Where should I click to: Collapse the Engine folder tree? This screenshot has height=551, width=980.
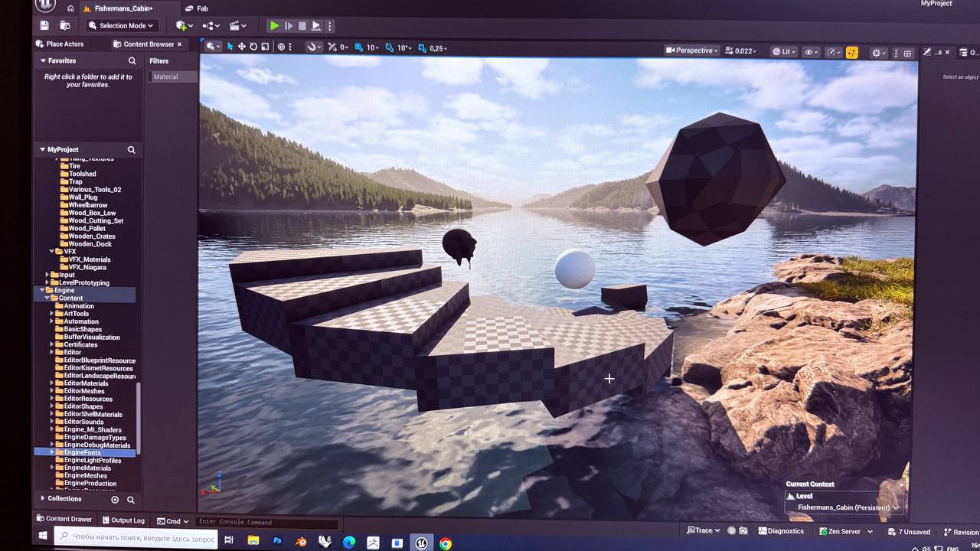(x=41, y=291)
